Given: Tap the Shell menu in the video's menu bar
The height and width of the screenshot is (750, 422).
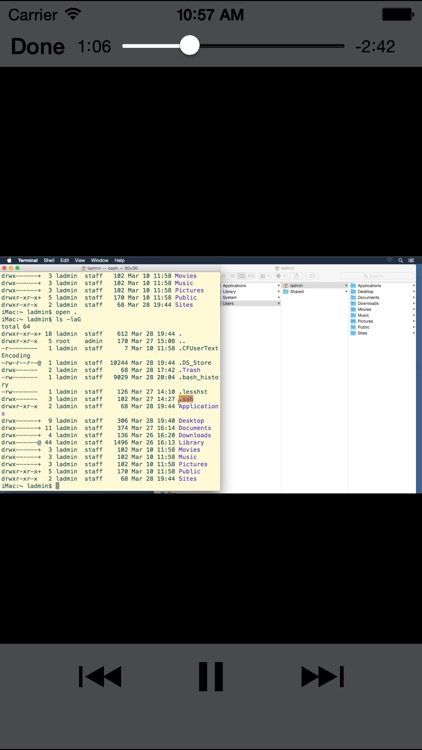Looking at the screenshot, I should click(x=49, y=260).
